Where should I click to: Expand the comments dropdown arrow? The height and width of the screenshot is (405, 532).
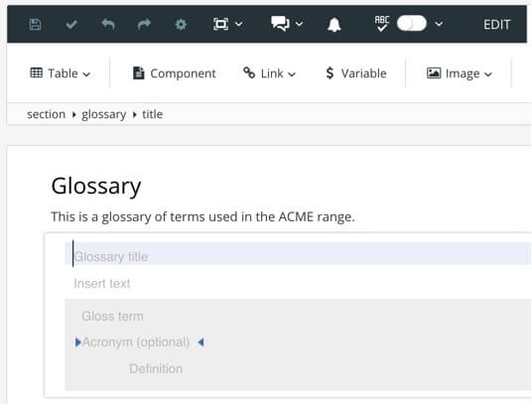click(300, 25)
